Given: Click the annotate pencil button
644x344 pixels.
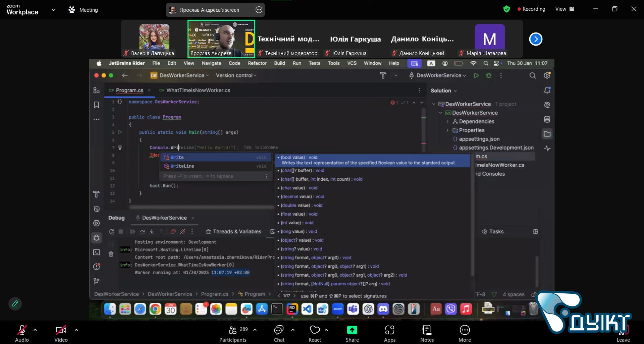Looking at the screenshot, I should 15,304.
